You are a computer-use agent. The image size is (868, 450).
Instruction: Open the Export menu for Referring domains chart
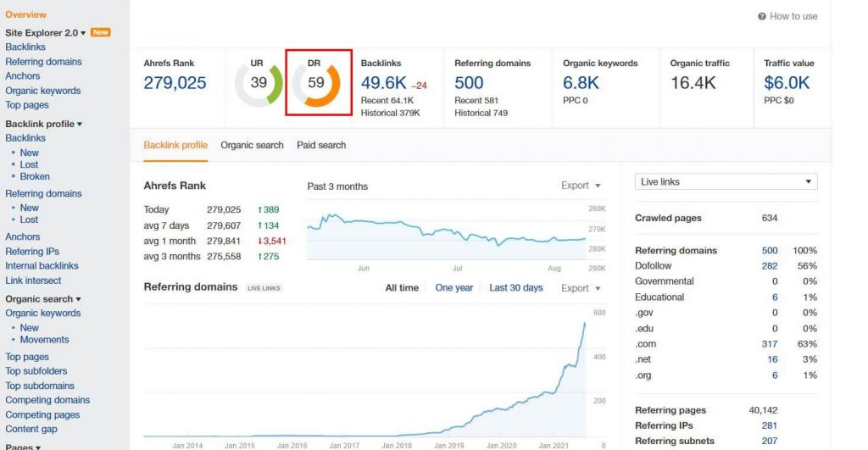tap(581, 288)
